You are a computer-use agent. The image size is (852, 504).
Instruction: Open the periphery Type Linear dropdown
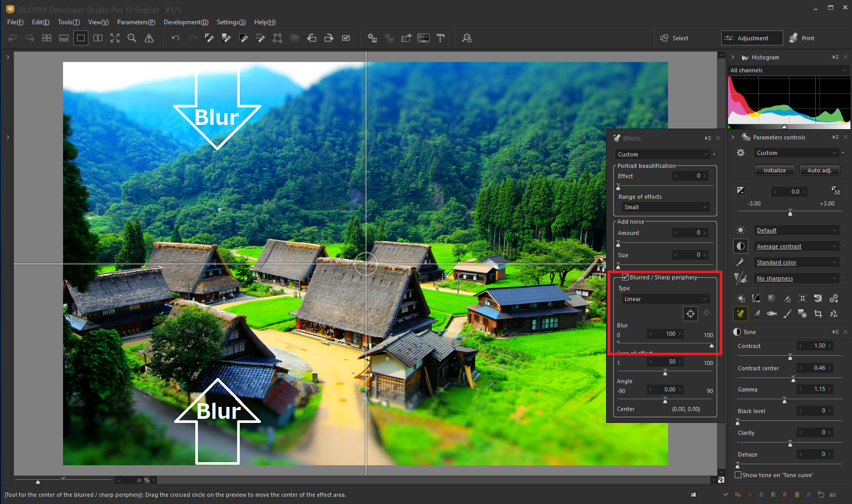pyautogui.click(x=665, y=299)
